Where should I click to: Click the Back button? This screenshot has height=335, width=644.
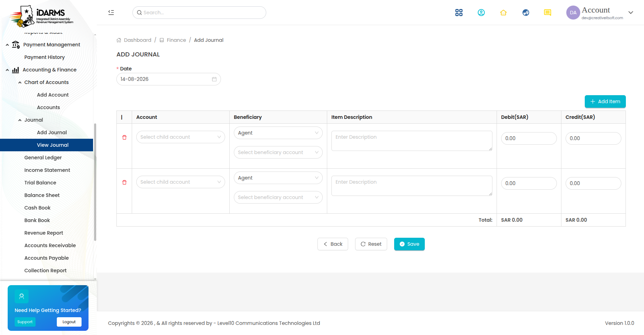[x=332, y=244]
